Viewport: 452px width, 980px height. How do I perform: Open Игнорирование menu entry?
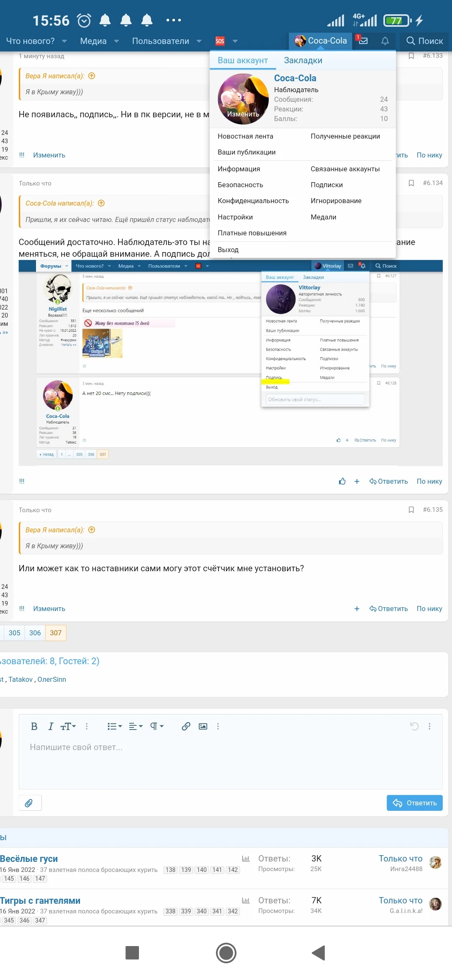(x=336, y=201)
